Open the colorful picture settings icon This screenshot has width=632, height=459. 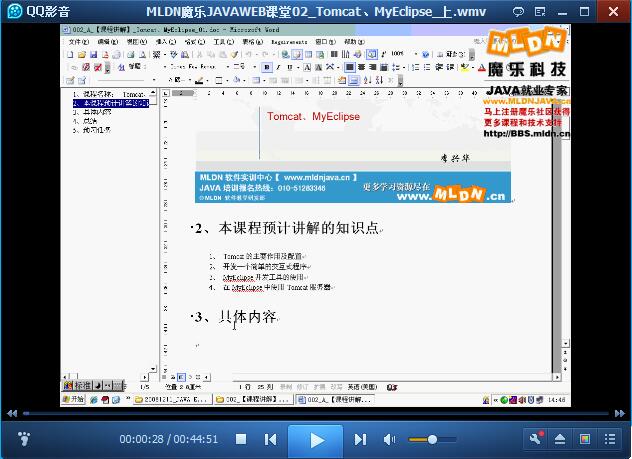coord(585,439)
